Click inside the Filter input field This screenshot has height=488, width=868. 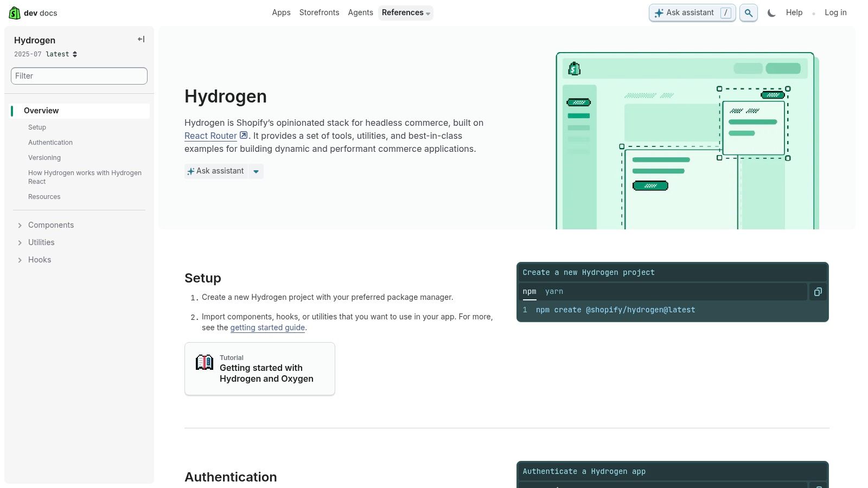pos(79,76)
